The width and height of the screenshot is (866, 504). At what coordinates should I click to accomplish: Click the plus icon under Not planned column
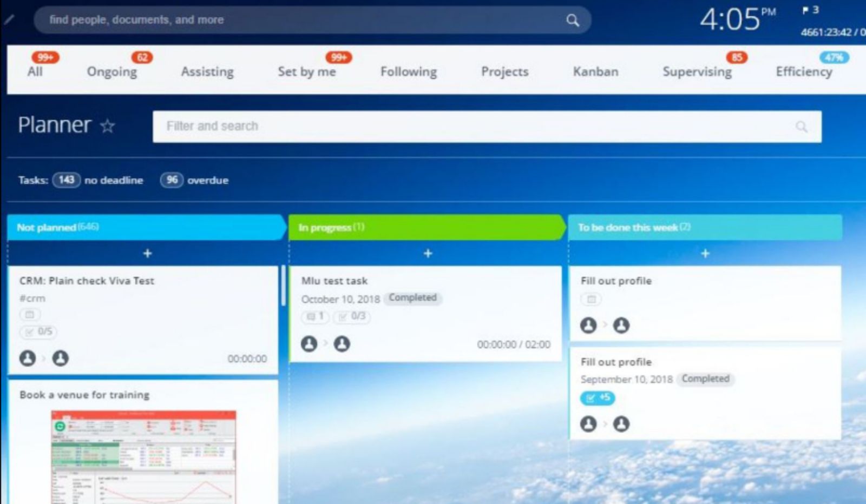pyautogui.click(x=147, y=253)
